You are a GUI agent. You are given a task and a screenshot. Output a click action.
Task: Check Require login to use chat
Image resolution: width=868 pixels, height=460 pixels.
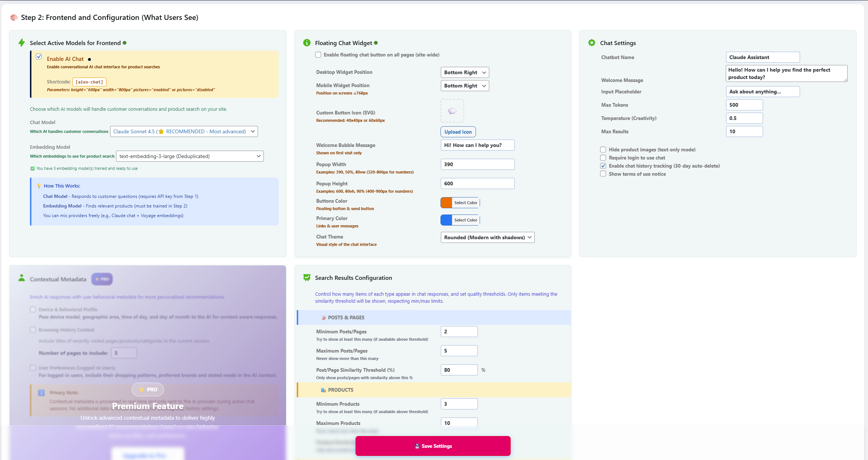tap(603, 158)
